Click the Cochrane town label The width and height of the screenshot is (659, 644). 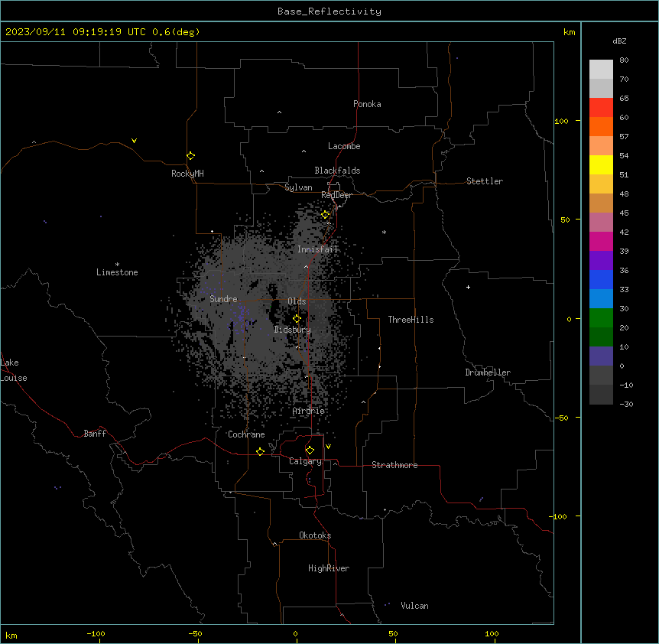coord(246,434)
